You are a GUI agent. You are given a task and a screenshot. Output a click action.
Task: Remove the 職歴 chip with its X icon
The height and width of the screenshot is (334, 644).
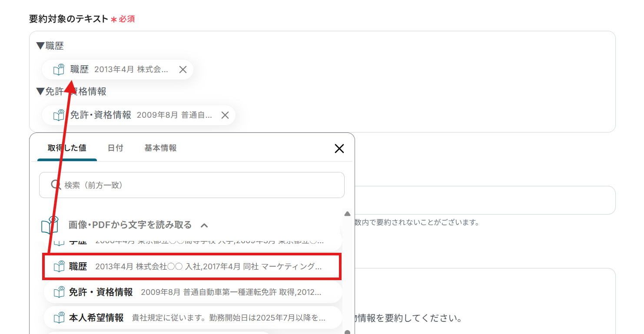coord(183,69)
